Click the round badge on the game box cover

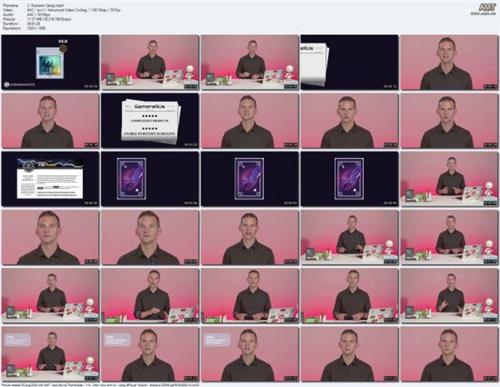click(x=63, y=49)
